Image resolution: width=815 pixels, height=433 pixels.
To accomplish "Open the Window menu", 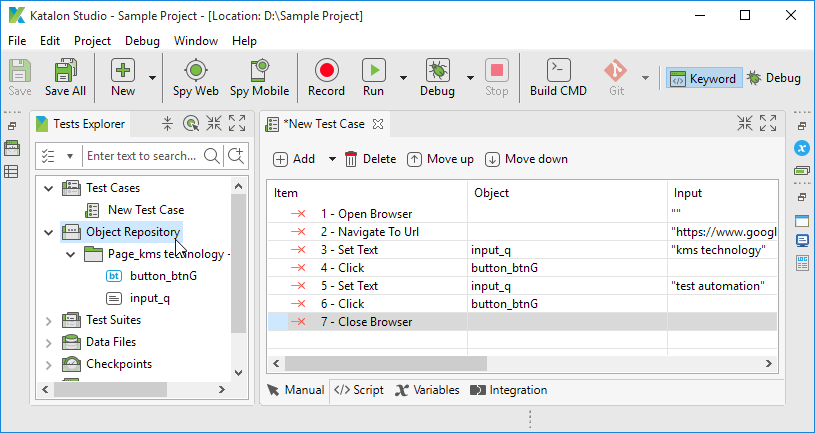I will (x=196, y=41).
